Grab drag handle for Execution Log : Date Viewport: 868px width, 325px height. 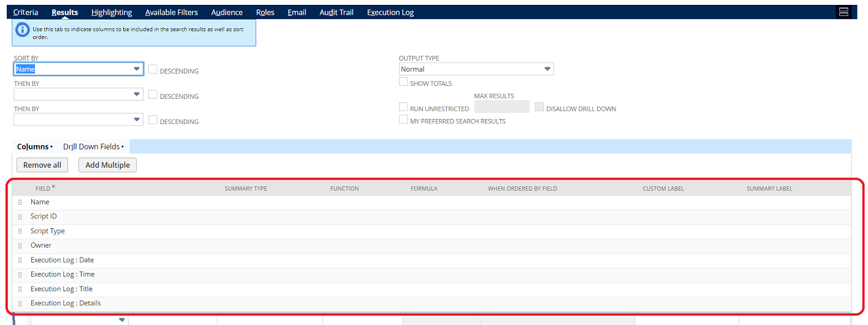click(x=20, y=260)
